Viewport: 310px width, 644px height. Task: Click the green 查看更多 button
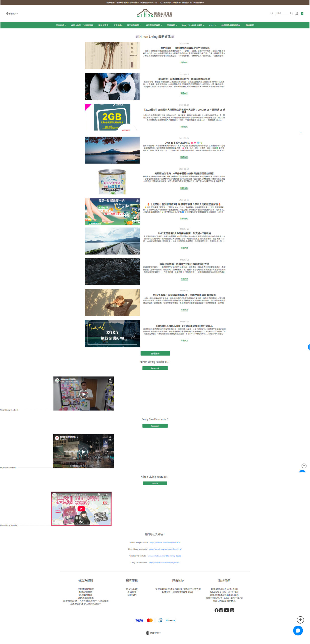[155, 353]
